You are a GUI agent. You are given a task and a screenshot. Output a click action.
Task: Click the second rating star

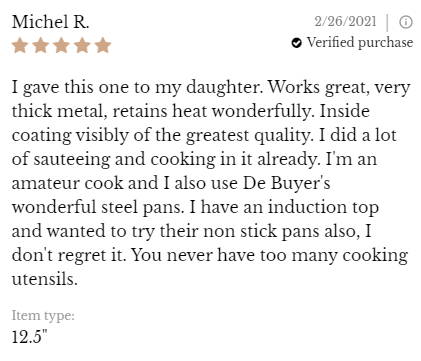41,45
